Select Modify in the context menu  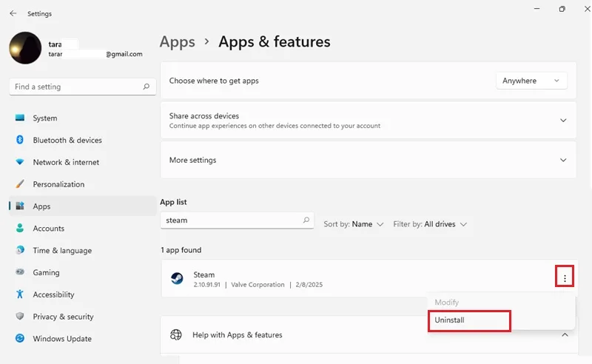coord(447,302)
